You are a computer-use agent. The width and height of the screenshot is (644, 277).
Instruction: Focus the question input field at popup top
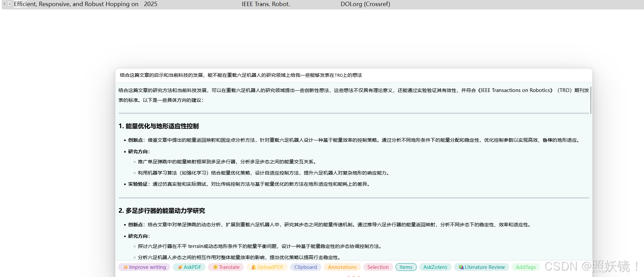point(353,75)
